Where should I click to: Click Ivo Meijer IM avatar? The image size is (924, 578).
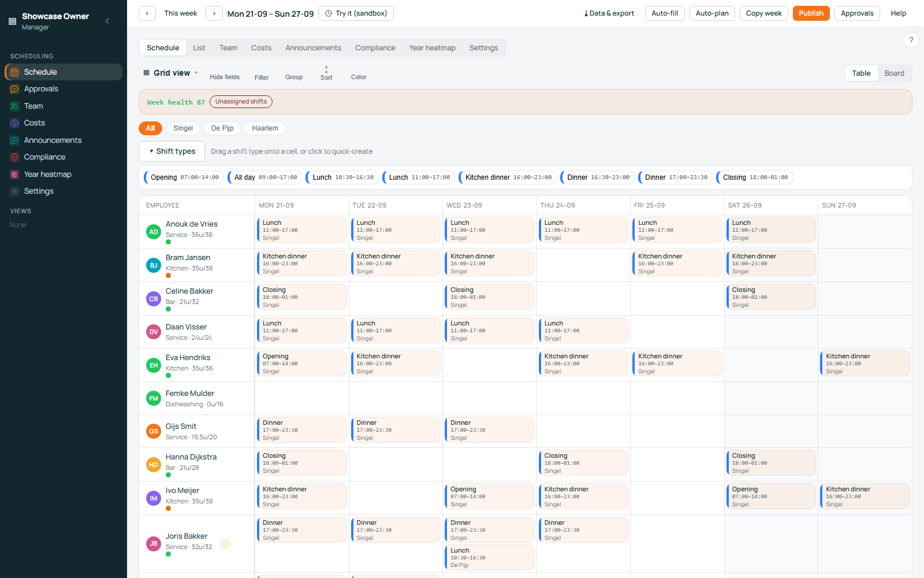[154, 498]
